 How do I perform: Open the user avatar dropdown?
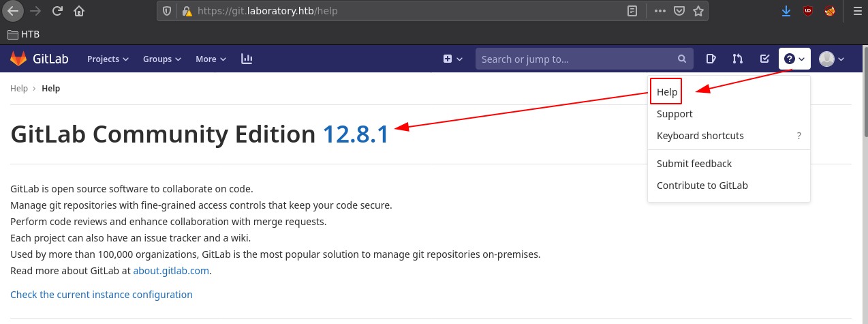point(831,59)
